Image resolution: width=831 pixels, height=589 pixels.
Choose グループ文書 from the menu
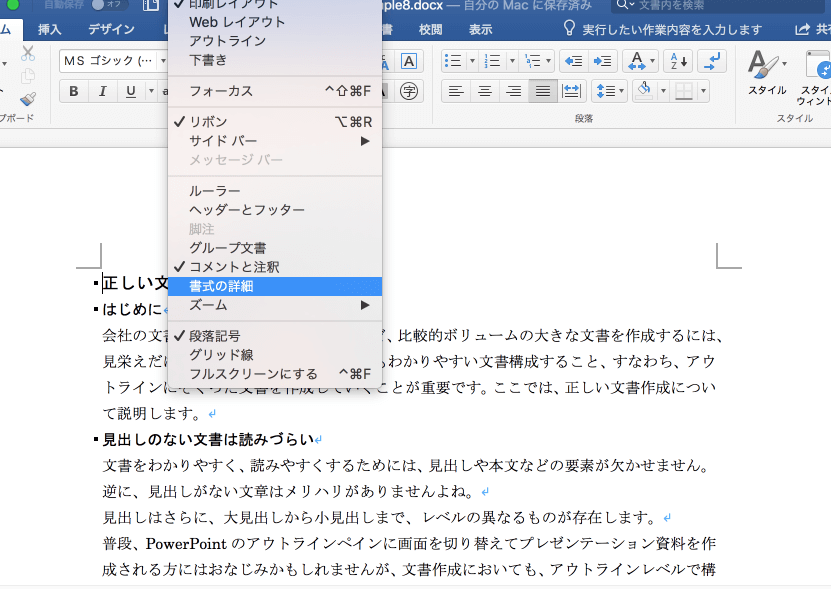[x=275, y=248]
